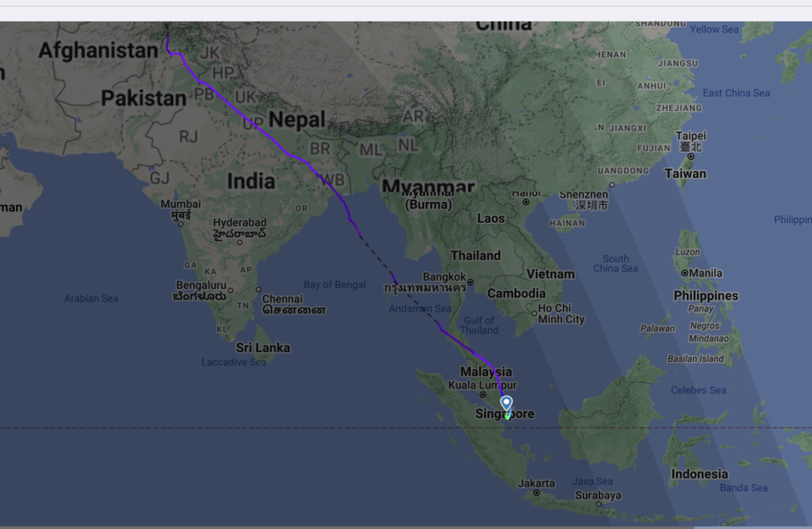This screenshot has width=812, height=529.
Task: Click the dashed gap in the flight path over the Bay of Bengal
Action: click(377, 256)
